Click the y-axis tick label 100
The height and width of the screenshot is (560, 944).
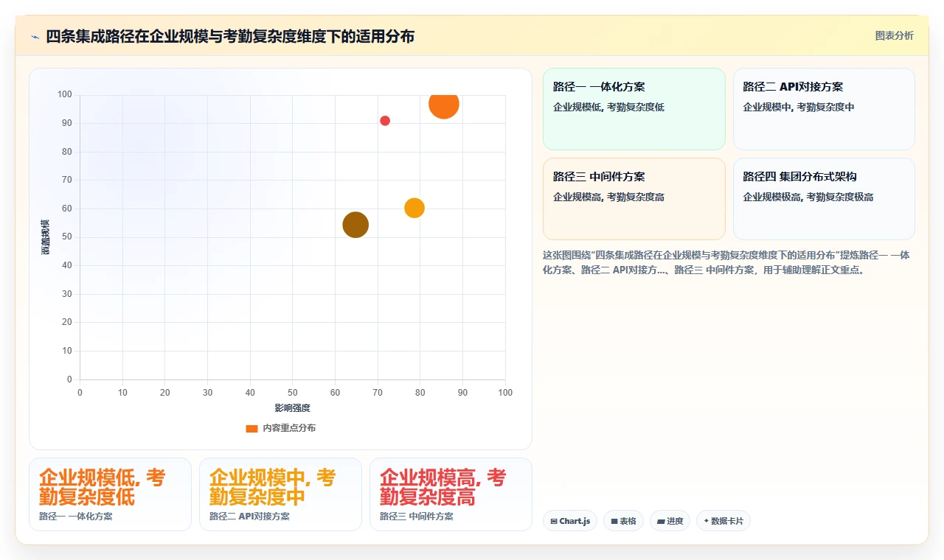coord(65,94)
